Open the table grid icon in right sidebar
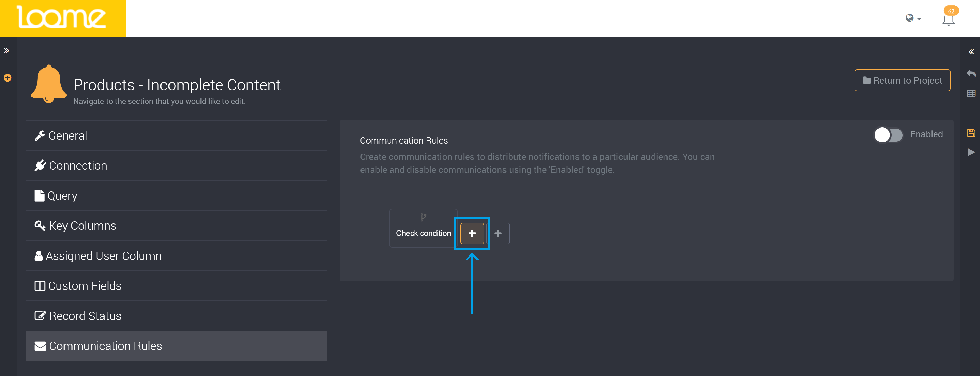The width and height of the screenshot is (980, 376). [971, 93]
